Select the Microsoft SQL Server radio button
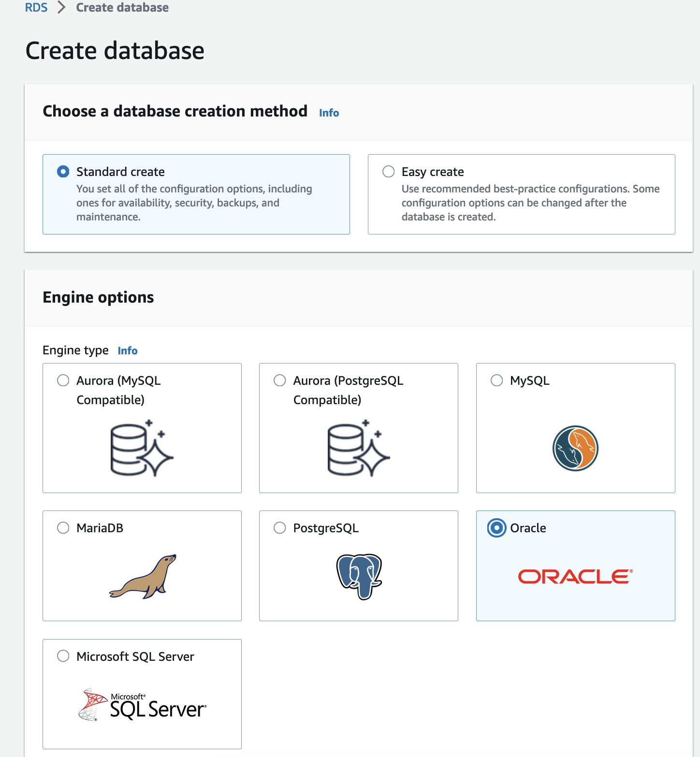This screenshot has width=700, height=757. 63,656
